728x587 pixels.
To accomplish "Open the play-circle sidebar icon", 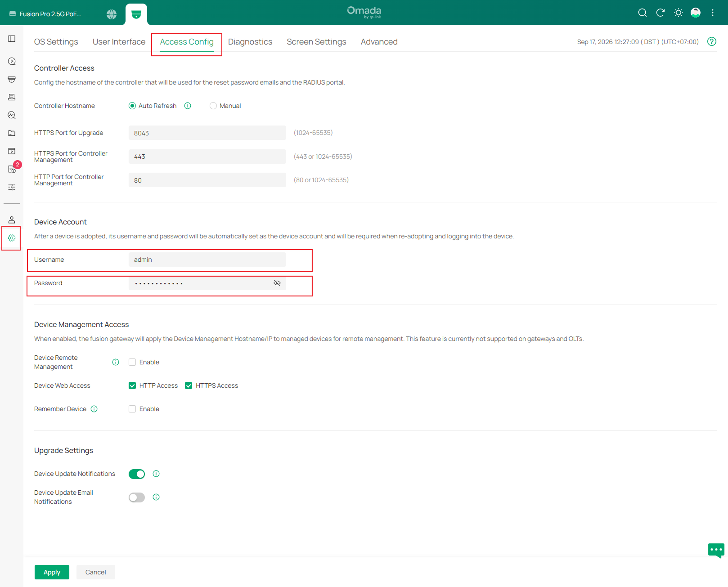I will 12,61.
